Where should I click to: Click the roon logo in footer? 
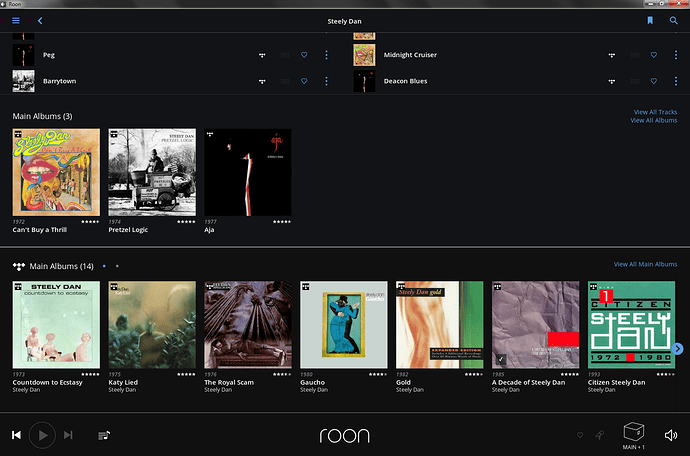point(345,435)
